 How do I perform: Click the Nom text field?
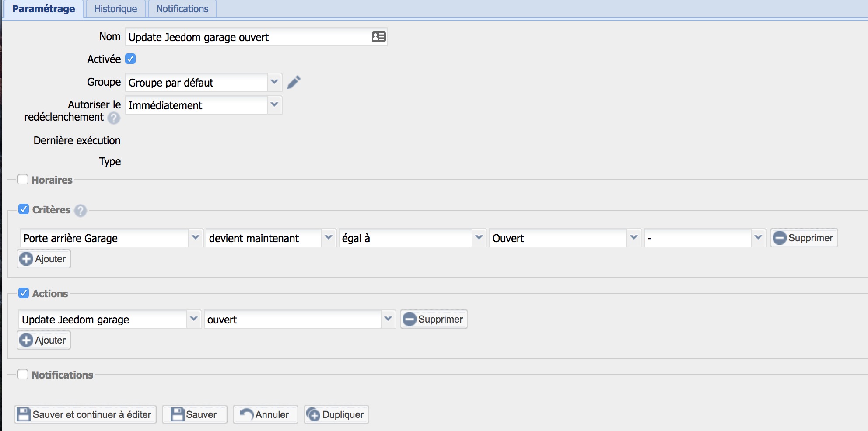pos(256,37)
